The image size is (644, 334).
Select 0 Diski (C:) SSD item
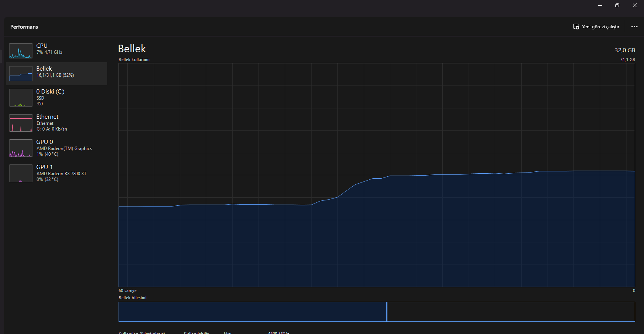click(56, 98)
